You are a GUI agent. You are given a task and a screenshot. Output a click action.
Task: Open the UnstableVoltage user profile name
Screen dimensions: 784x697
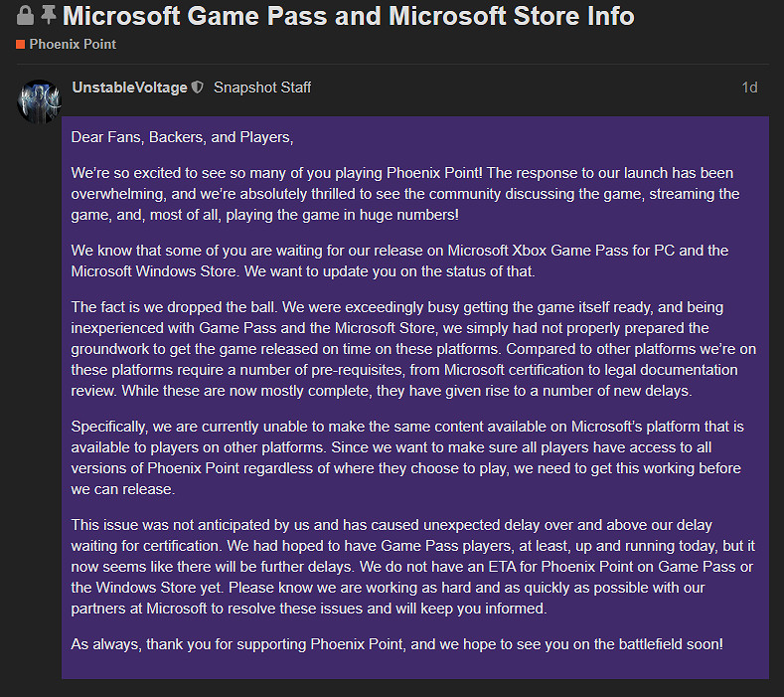click(x=129, y=87)
